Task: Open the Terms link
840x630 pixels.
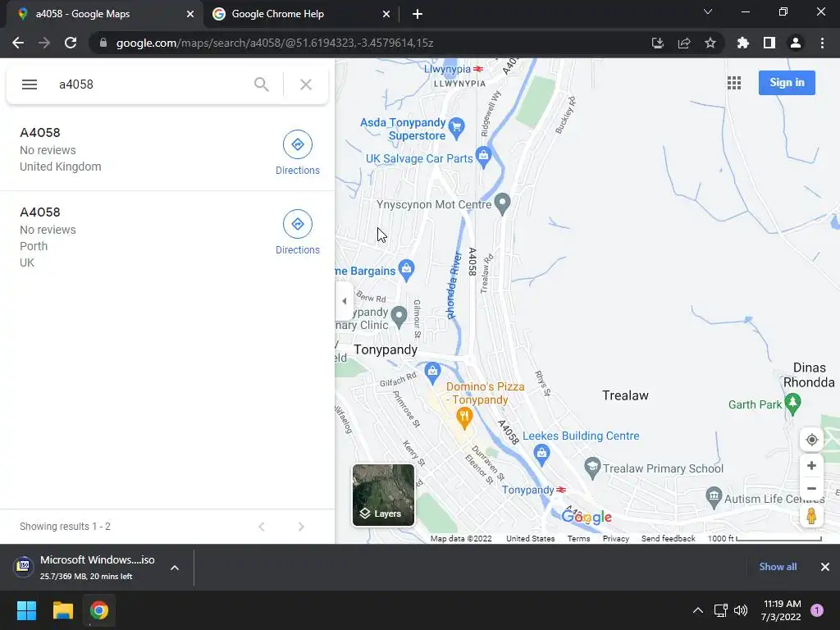Action: coord(578,538)
